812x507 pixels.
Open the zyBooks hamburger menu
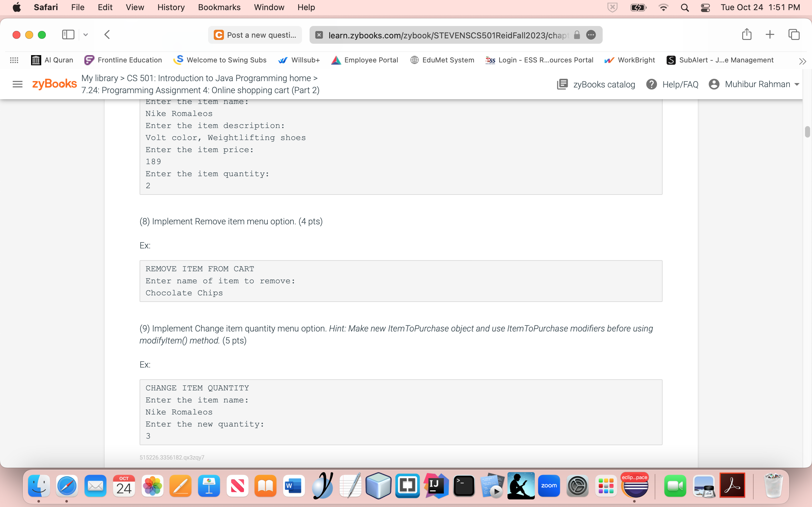[17, 84]
